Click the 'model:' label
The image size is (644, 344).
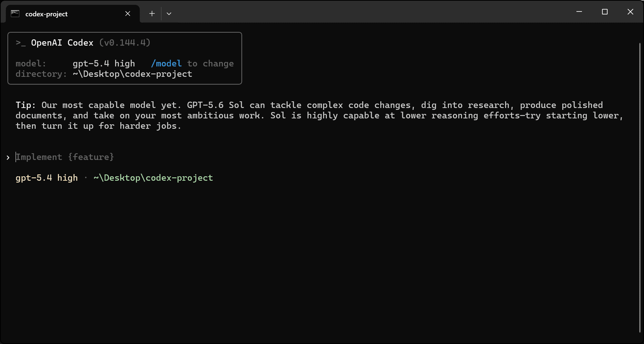point(31,63)
